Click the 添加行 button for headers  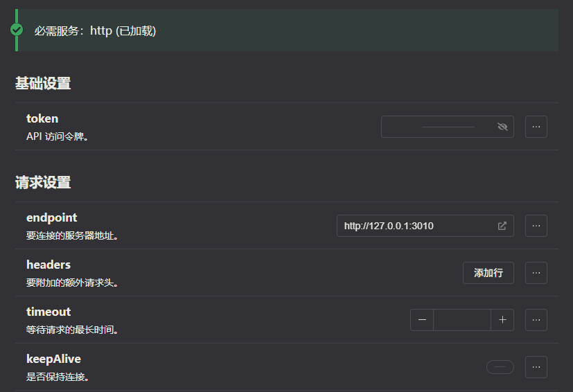488,273
